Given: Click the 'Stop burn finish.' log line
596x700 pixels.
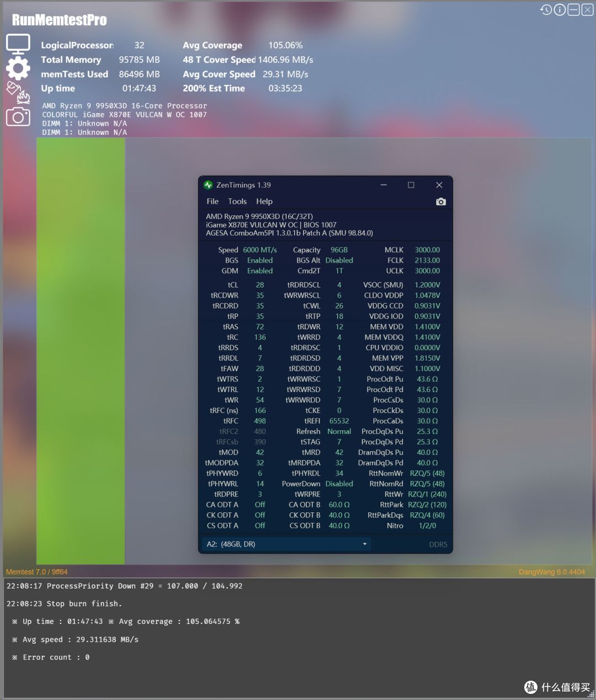Looking at the screenshot, I should point(64,604).
